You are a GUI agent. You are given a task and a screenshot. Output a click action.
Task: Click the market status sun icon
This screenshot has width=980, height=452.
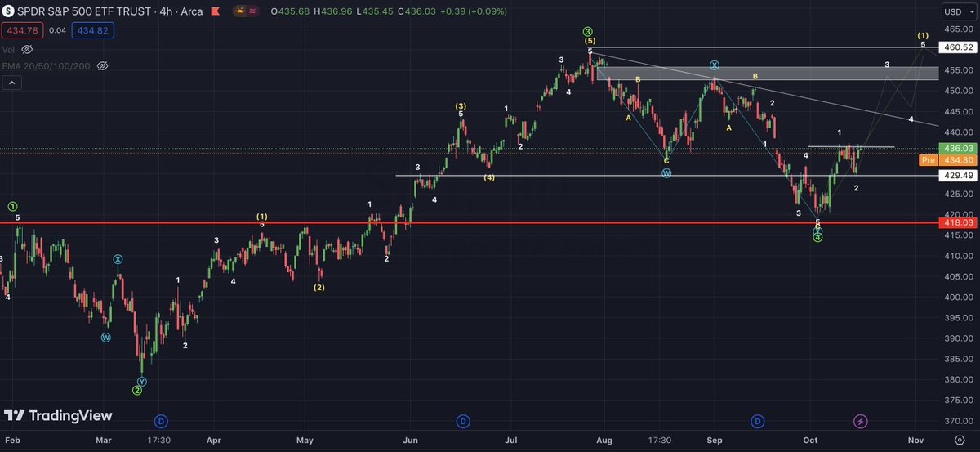click(241, 11)
